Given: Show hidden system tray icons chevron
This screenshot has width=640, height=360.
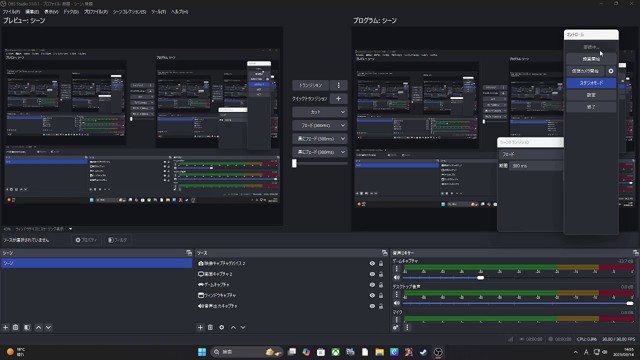Looking at the screenshot, I should 576,352.
